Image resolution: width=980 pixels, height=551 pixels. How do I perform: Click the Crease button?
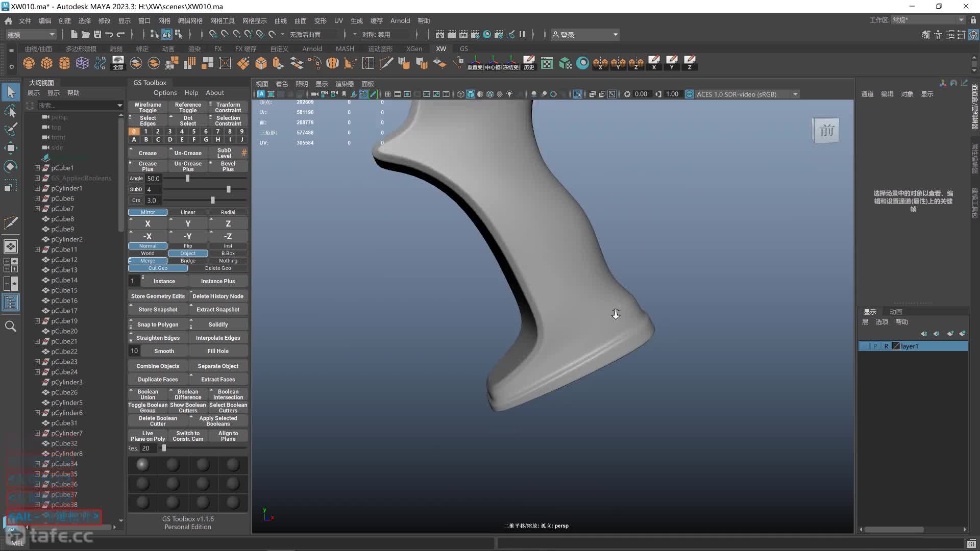tap(148, 153)
